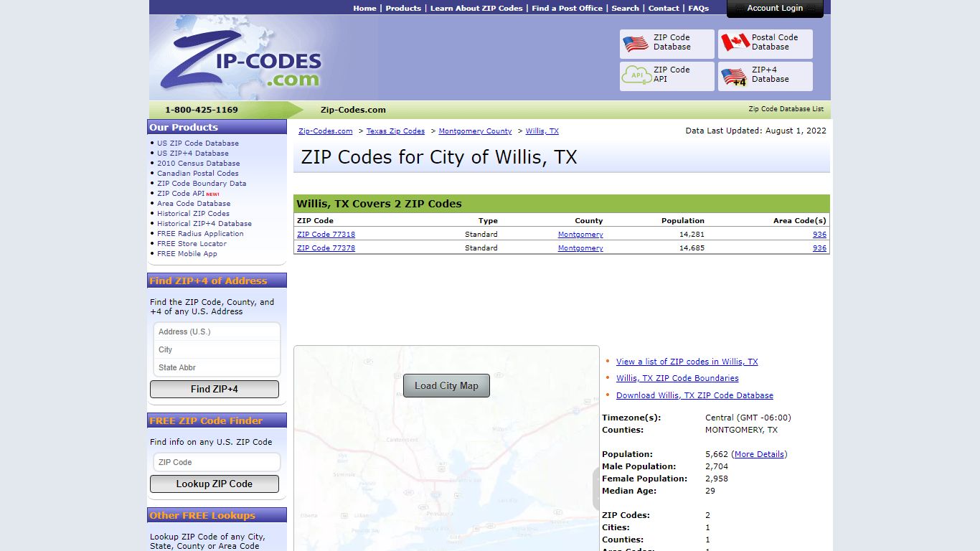Click the Postal Code Database banner text
980x551 pixels.
click(775, 42)
